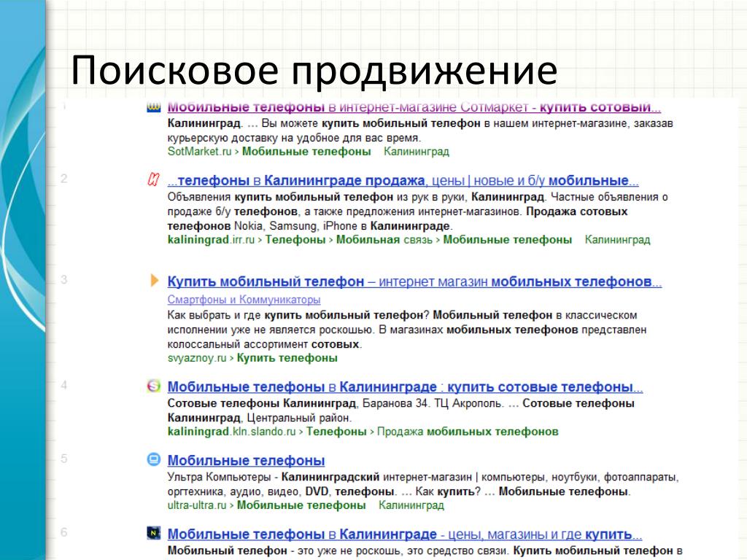The height and width of the screenshot is (560, 747).
Task: Click the kaliningrad.irr.ru green domain
Action: pyautogui.click(x=211, y=239)
